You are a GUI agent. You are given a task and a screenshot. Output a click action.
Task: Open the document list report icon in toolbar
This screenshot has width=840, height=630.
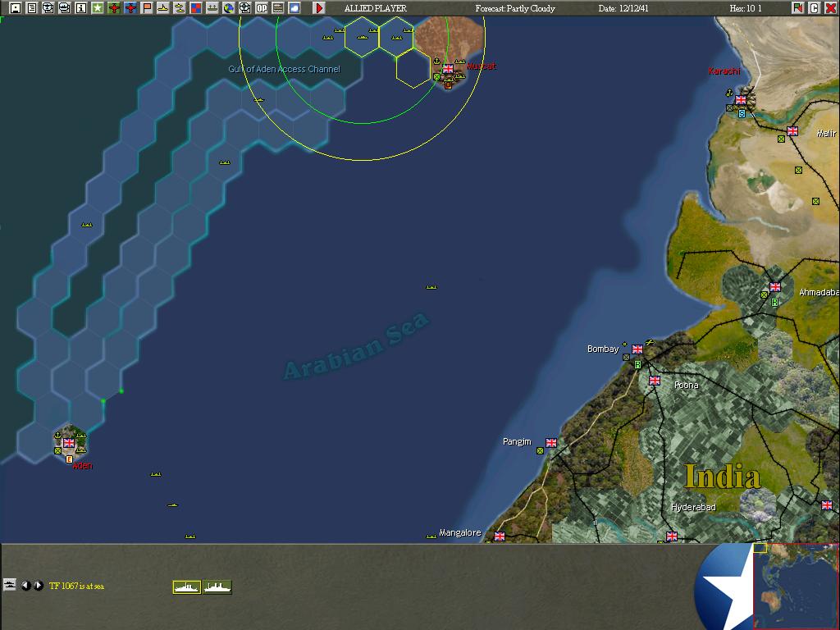32,8
